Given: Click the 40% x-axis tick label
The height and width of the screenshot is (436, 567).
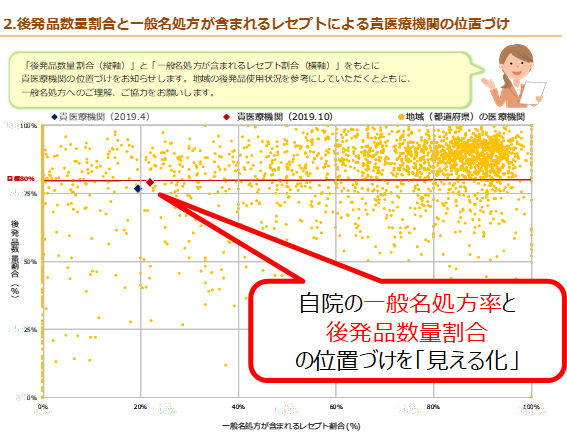Looking at the screenshot, I should (x=238, y=407).
